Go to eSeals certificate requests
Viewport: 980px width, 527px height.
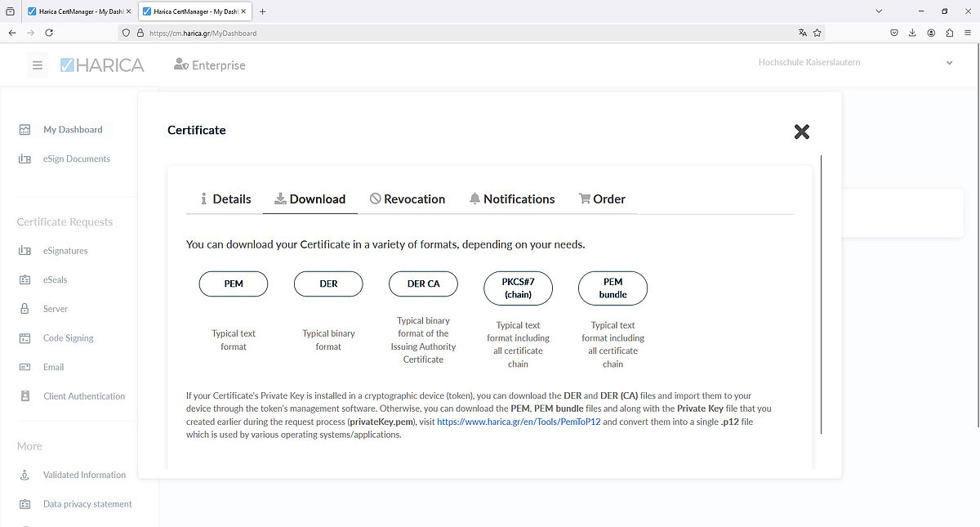click(x=56, y=280)
